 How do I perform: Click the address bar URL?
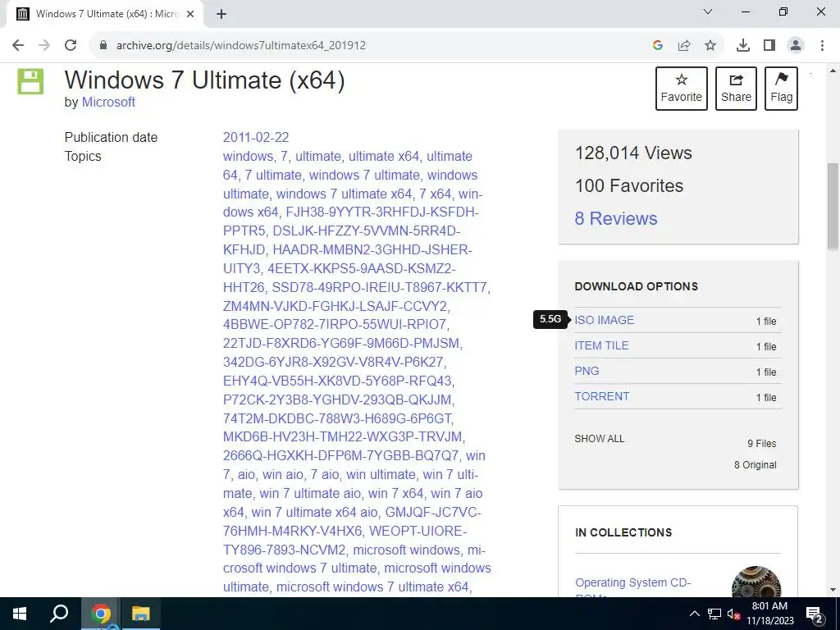pyautogui.click(x=241, y=45)
